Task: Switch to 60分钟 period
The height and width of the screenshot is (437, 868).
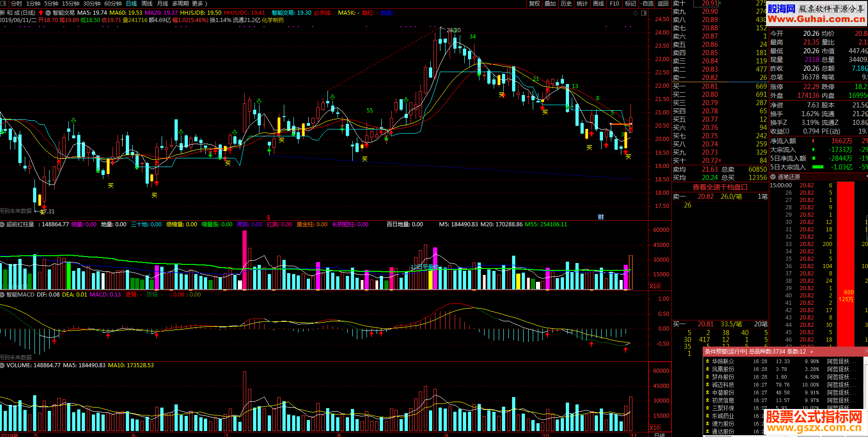Action: [113, 3]
